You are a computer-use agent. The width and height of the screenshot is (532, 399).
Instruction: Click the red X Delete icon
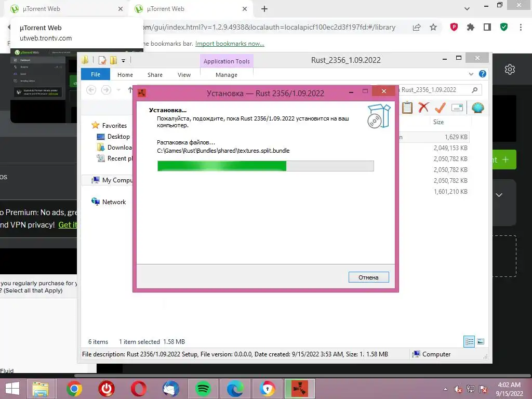coord(423,108)
